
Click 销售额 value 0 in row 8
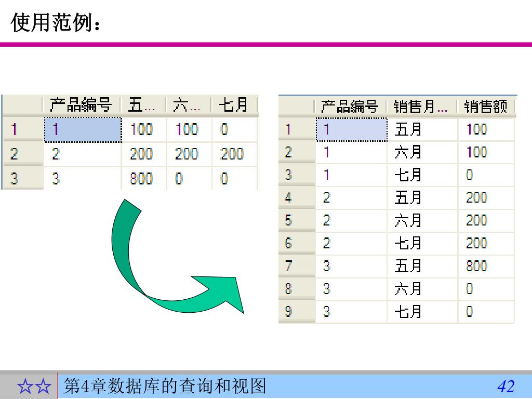click(x=486, y=289)
